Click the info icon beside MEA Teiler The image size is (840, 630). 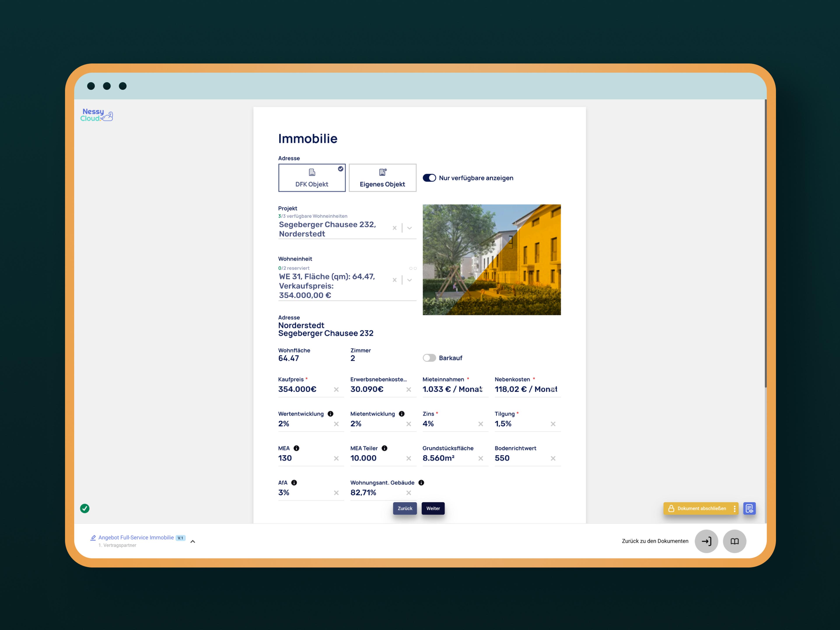[x=384, y=448]
